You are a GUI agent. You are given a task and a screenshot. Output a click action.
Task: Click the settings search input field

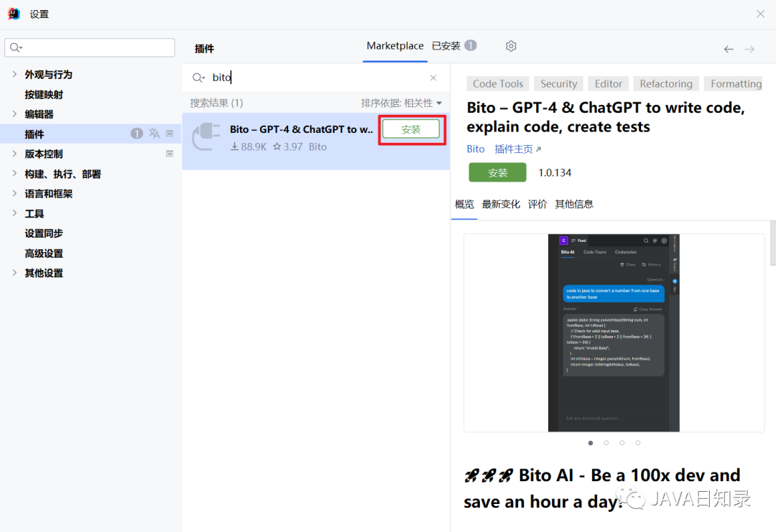[90, 47]
